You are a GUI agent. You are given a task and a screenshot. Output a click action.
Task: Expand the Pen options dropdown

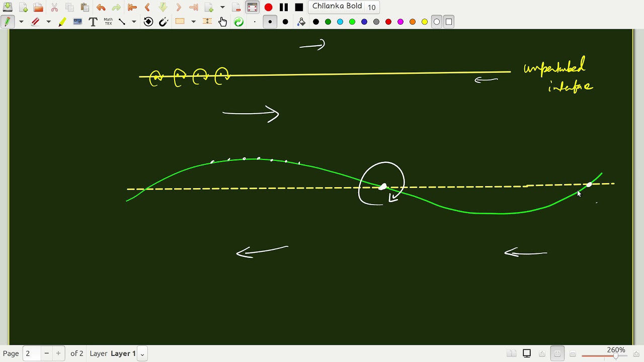coord(21,22)
